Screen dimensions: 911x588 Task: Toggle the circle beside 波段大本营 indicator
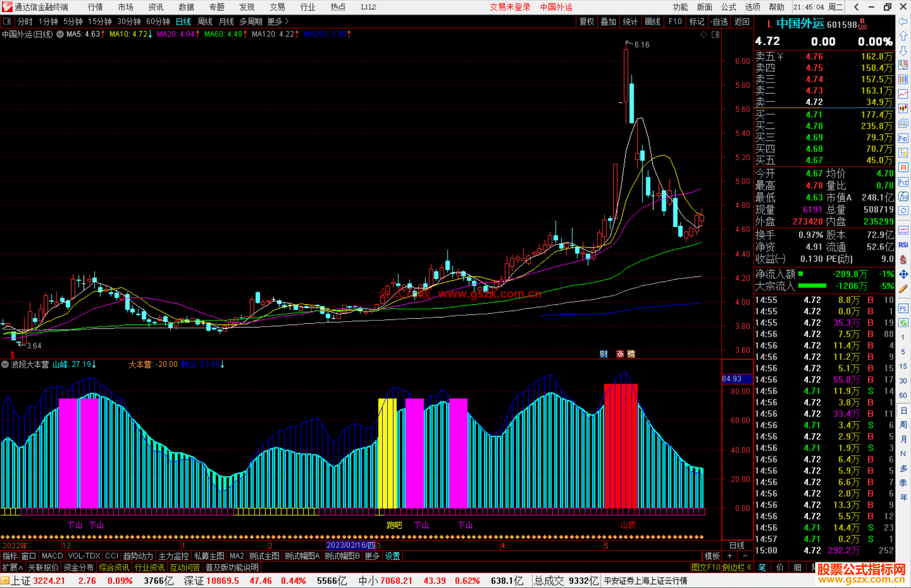pyautogui.click(x=5, y=365)
